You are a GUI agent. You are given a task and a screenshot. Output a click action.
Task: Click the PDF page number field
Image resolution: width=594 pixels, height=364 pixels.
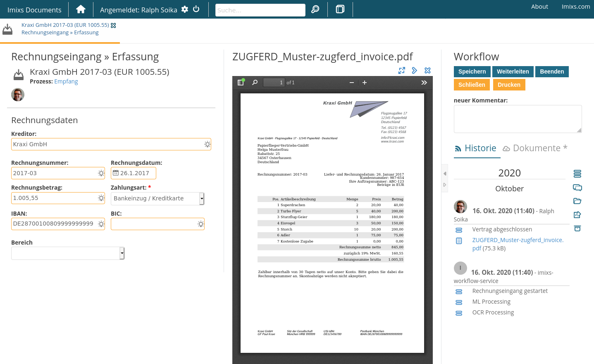(x=274, y=83)
